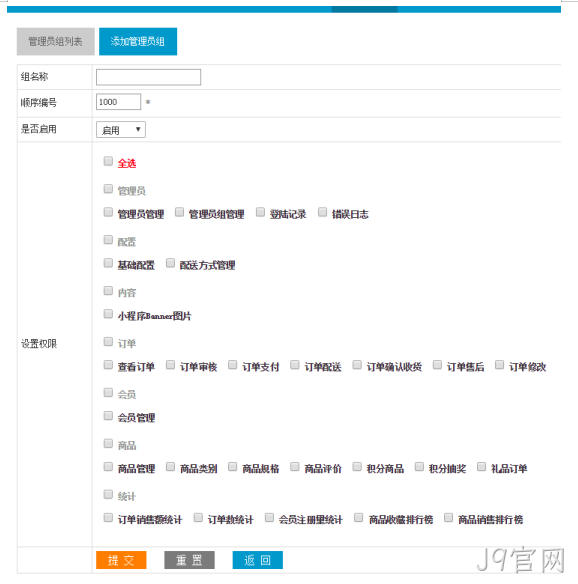
Task: Check the 会员管理 checkbox
Action: point(108,416)
